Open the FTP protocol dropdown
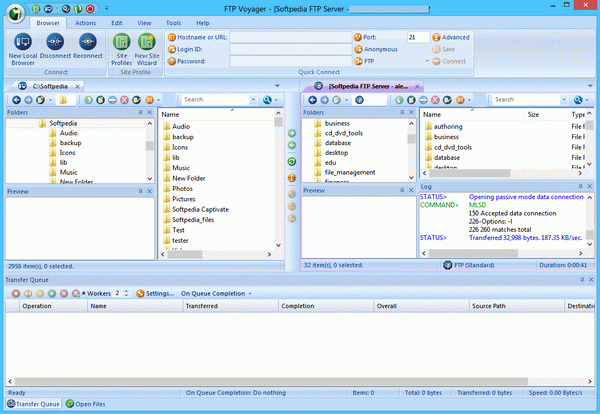 click(x=427, y=61)
